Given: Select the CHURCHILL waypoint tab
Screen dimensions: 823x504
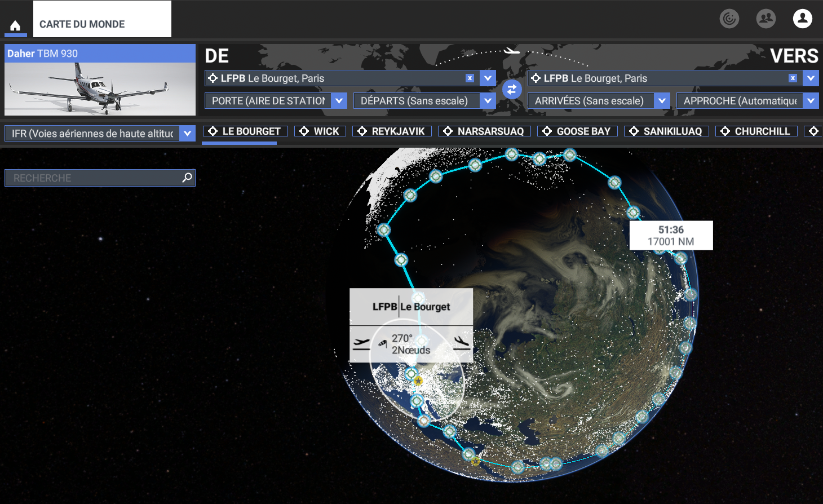Looking at the screenshot, I should click(756, 131).
